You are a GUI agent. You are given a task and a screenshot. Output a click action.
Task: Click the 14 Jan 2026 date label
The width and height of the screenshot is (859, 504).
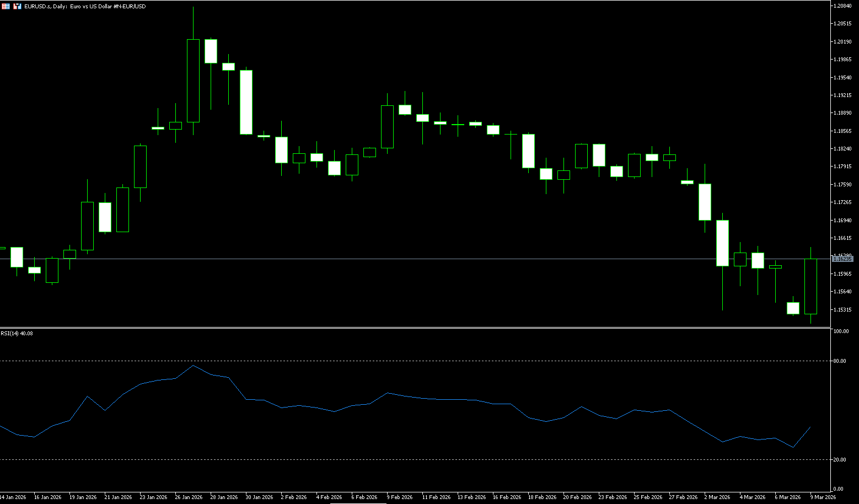13,497
